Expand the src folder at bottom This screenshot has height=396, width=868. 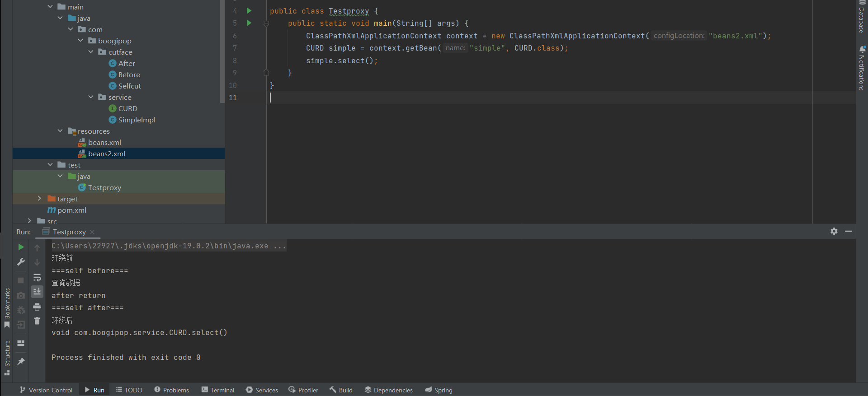click(29, 221)
